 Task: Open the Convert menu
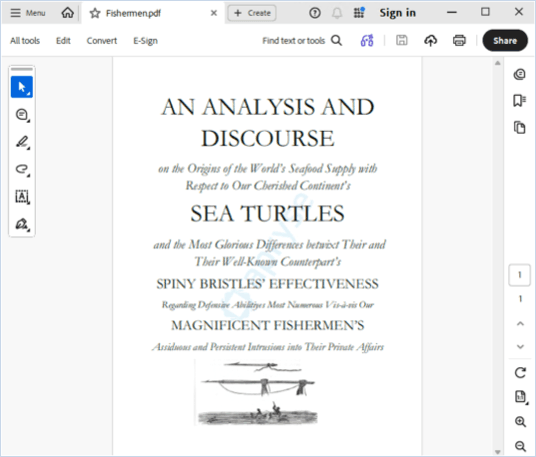point(102,41)
